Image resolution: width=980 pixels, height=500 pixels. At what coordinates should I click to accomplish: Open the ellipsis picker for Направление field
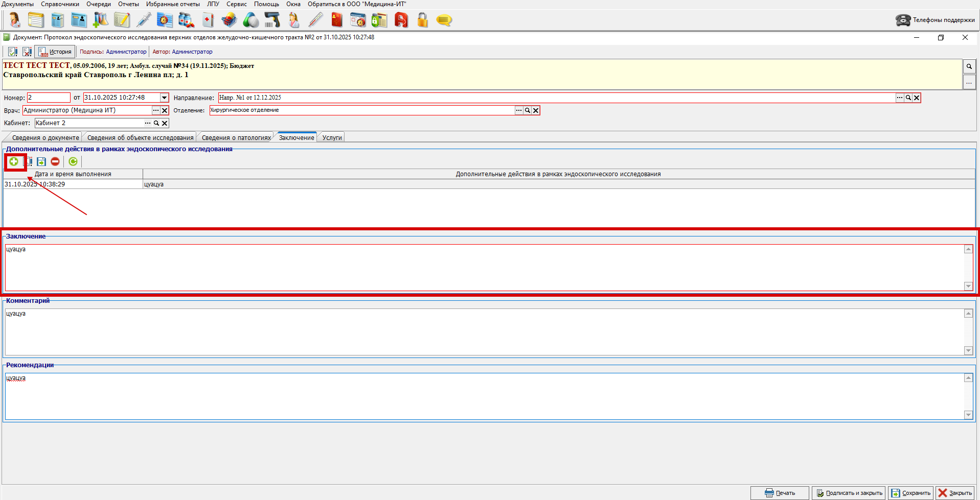pyautogui.click(x=900, y=98)
